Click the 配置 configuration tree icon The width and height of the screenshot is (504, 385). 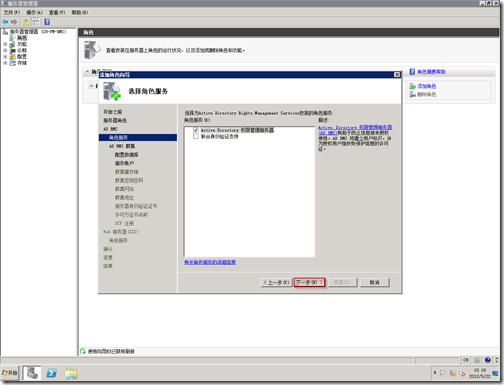[x=13, y=57]
